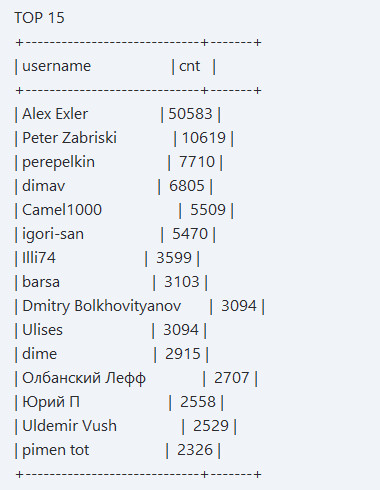Select the perepelkin row name
The image size is (380, 490).
(x=58, y=162)
